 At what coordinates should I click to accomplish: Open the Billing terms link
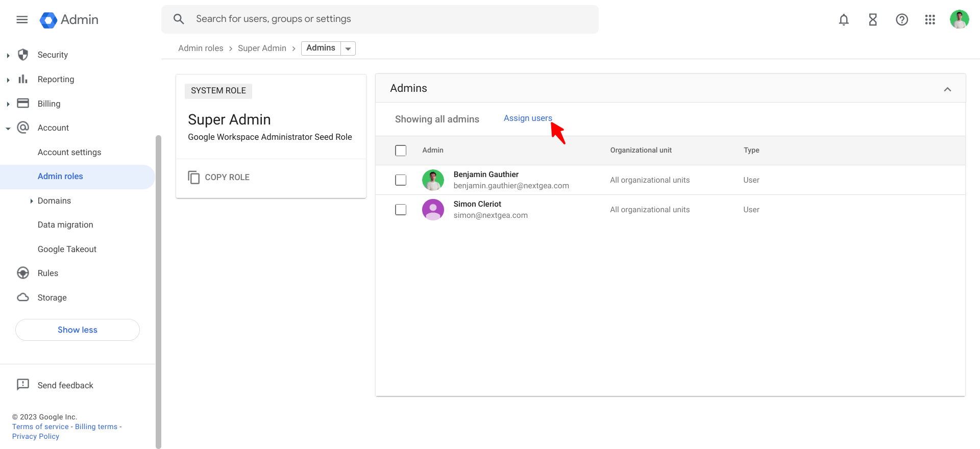tap(96, 427)
